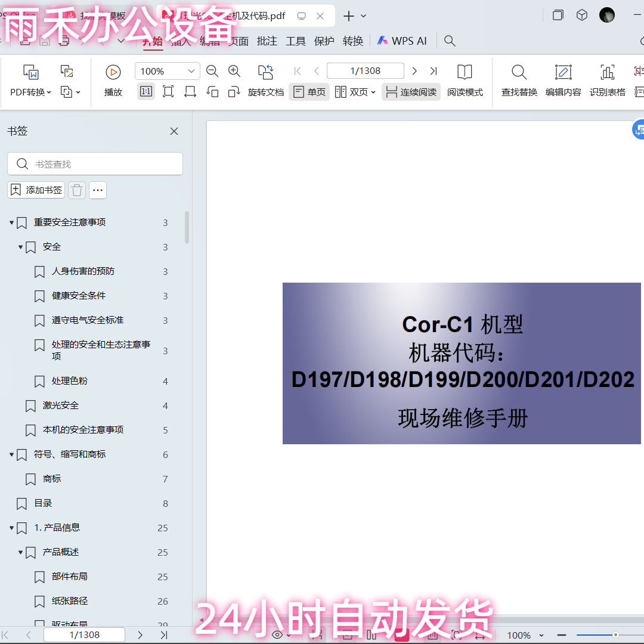Open bookmark 部件布局
The image size is (644, 644).
[69, 576]
